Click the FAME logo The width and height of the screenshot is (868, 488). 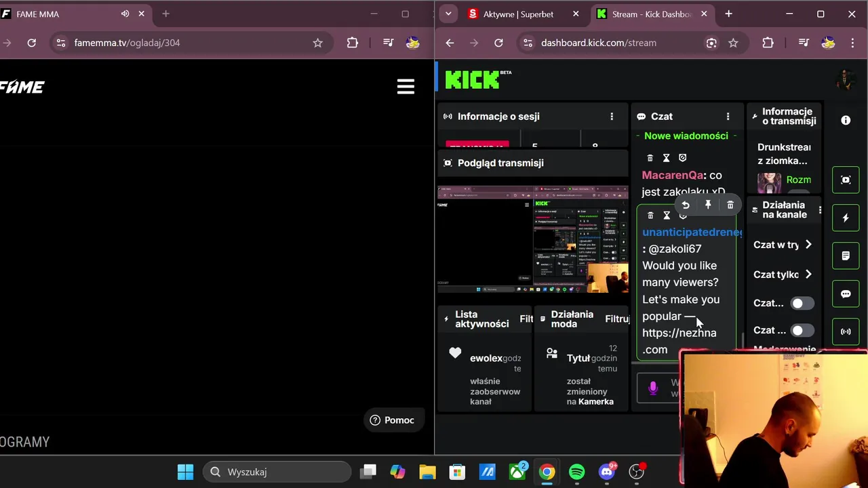click(22, 87)
